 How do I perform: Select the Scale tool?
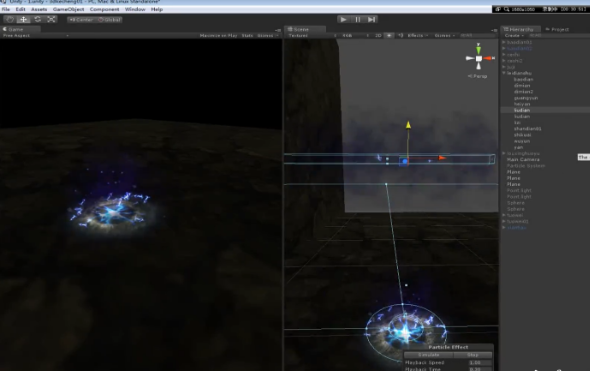coord(51,19)
